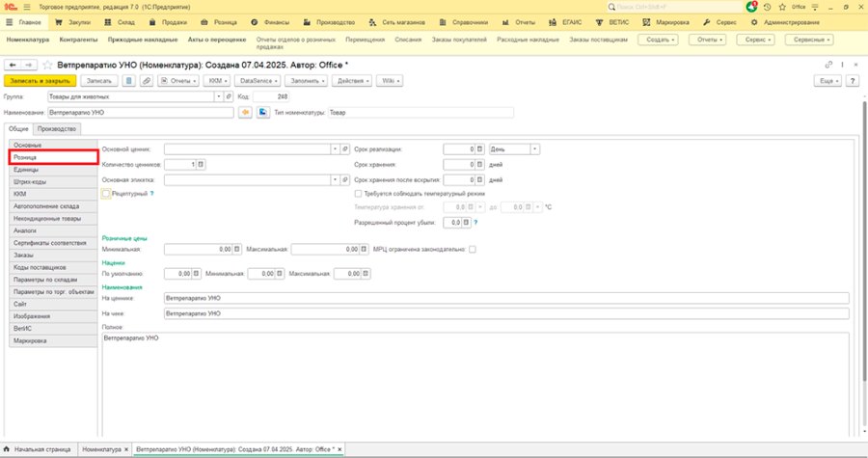Viewport: 868px width, 458px height.
Task: Open the notifications bell with red badge
Action: (751, 7)
